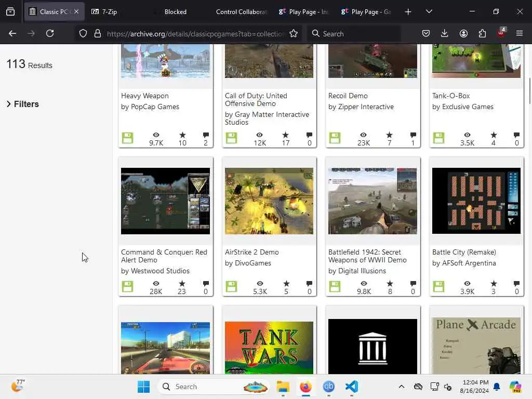Open Firefox hamburger application menu

point(519,33)
